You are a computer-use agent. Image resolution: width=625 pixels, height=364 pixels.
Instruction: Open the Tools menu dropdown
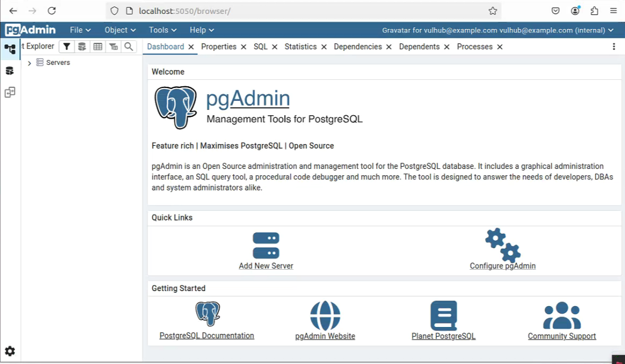coord(163,30)
